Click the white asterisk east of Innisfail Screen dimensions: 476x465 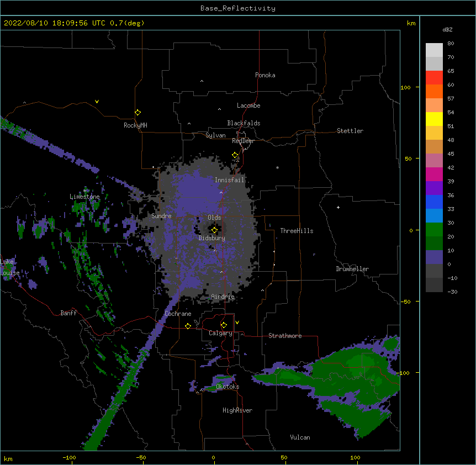point(277,167)
